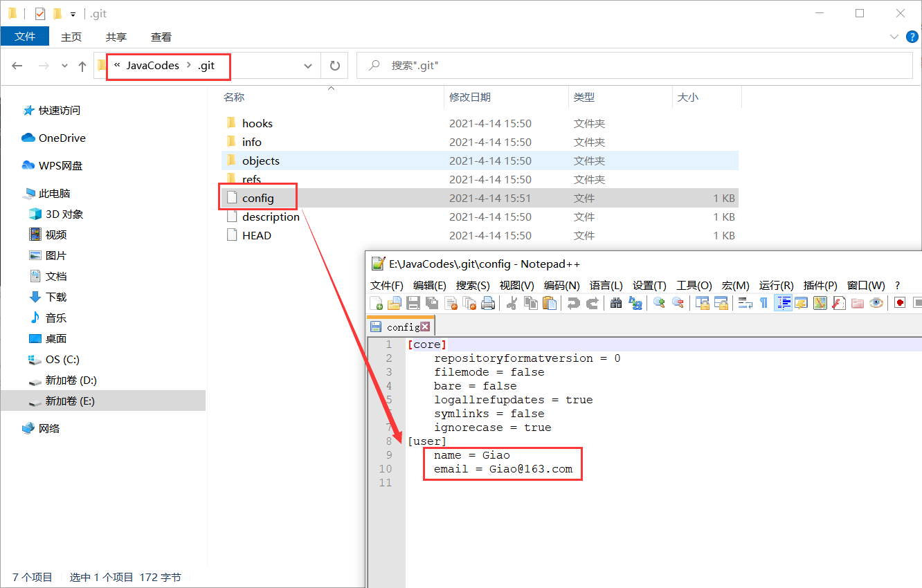This screenshot has width=922, height=588.
Task: Redo the edit in Notepad++ toolbar
Action: coord(593,302)
